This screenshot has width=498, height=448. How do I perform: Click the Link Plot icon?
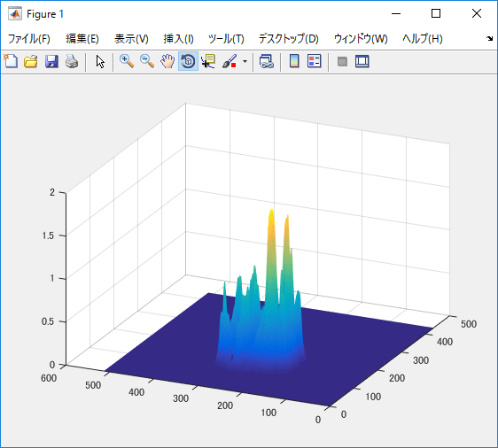tap(267, 61)
